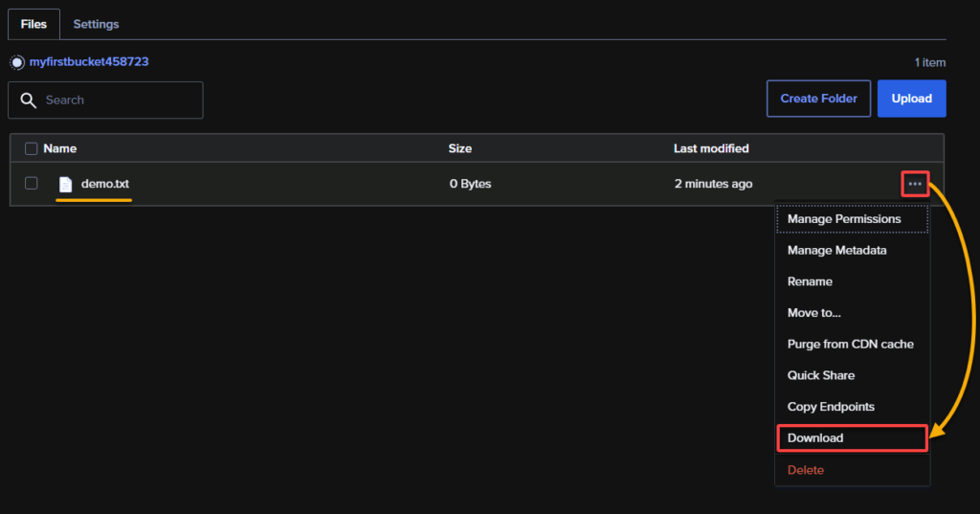This screenshot has width=980, height=514.
Task: Click Quick Share menu entry
Action: [820, 376]
